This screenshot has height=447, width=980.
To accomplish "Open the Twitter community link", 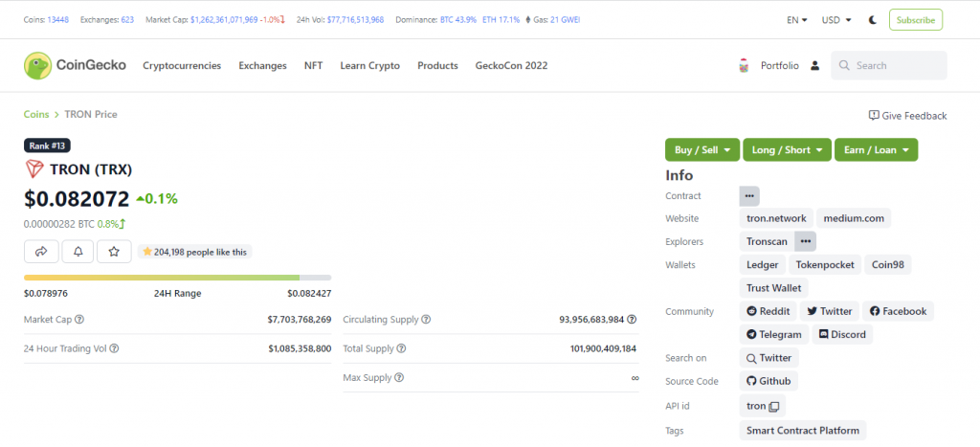I will [830, 311].
